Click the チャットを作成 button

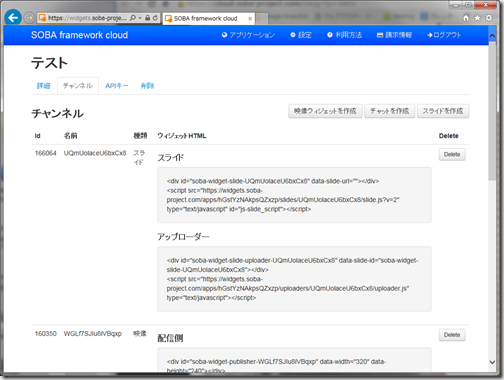coord(390,111)
